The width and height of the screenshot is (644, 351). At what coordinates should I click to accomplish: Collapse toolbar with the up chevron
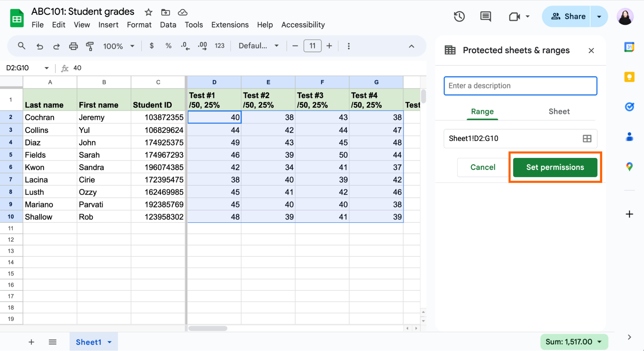411,46
